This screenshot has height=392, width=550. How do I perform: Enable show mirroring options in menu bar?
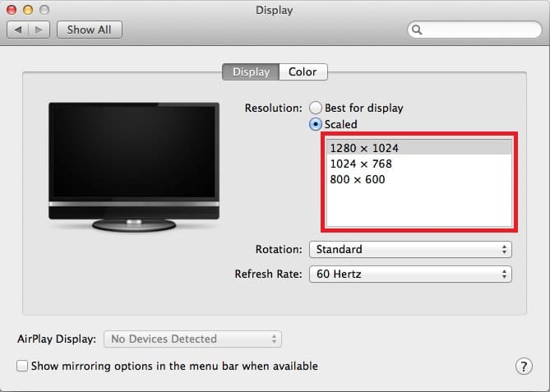(23, 366)
